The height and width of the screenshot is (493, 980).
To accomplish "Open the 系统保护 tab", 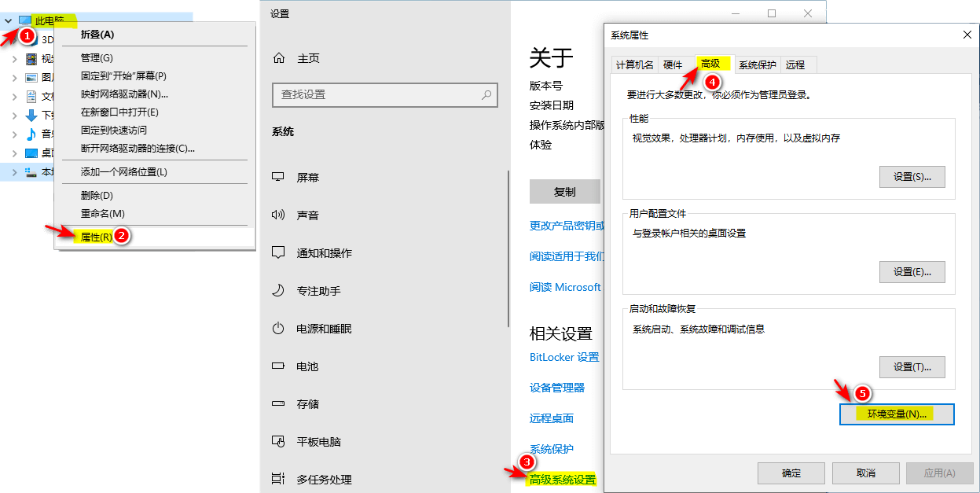I will 757,65.
